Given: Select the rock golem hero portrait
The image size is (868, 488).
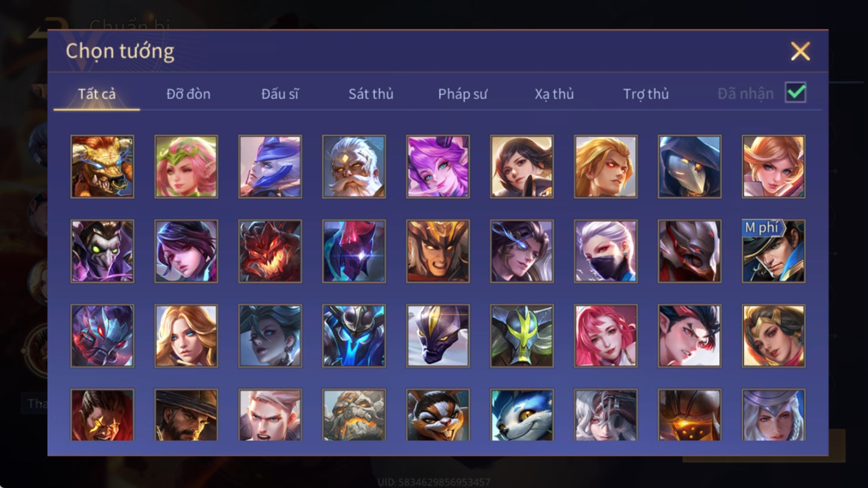Looking at the screenshot, I should tap(354, 415).
